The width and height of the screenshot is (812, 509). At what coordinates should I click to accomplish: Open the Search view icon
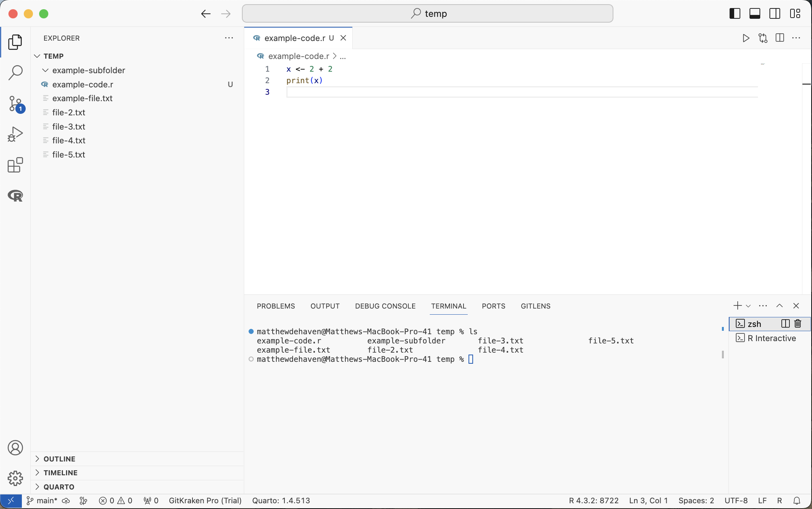click(15, 72)
